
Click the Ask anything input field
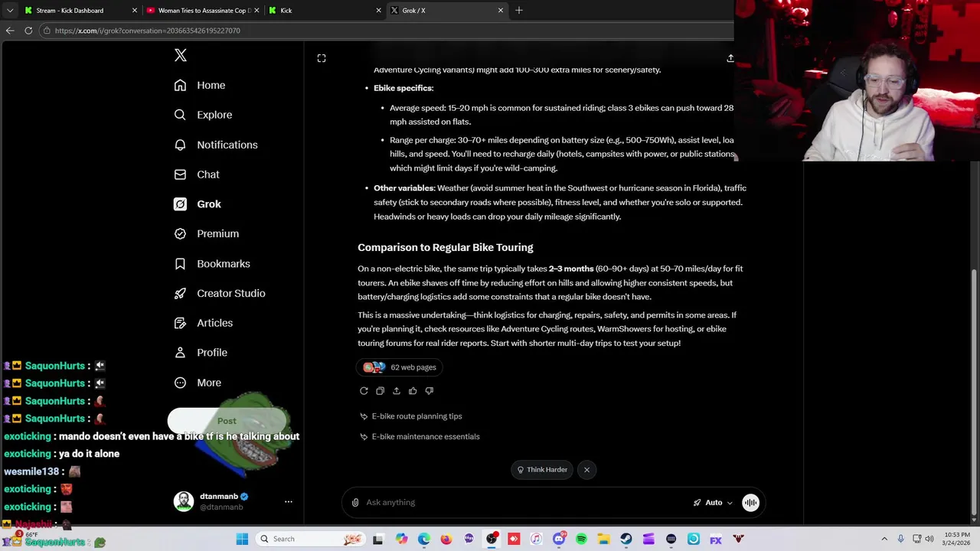(x=524, y=503)
